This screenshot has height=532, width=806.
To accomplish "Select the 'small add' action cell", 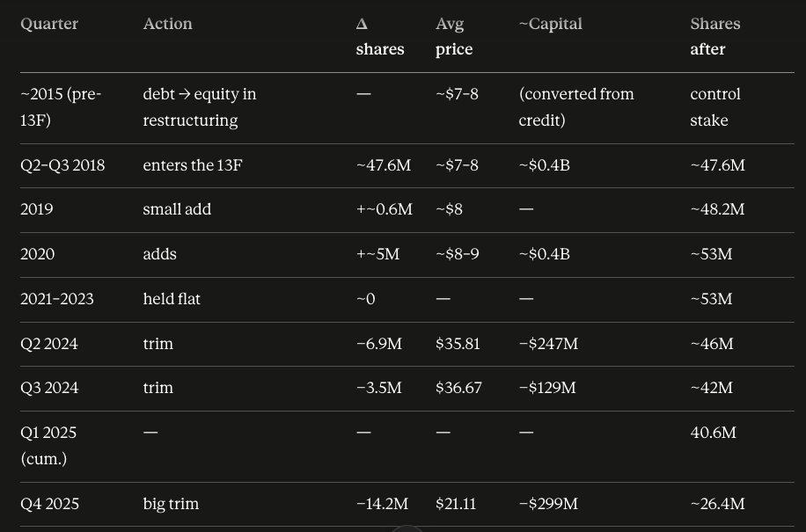I will click(x=177, y=209).
